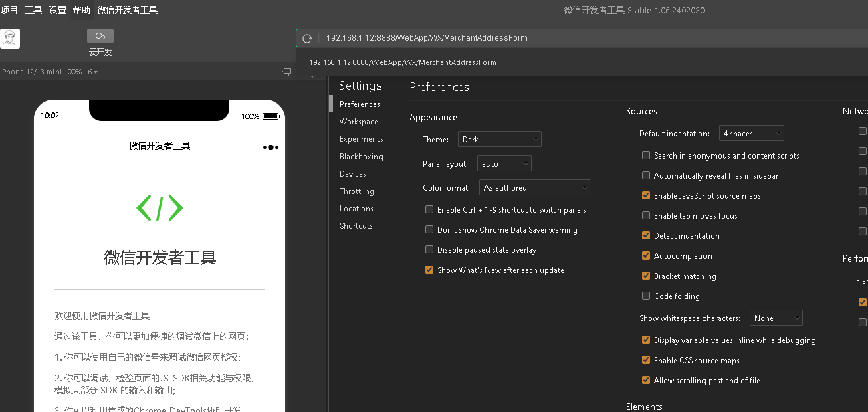Uncheck Enable JavaScript source maps
This screenshot has height=412, width=868.
coord(646,195)
